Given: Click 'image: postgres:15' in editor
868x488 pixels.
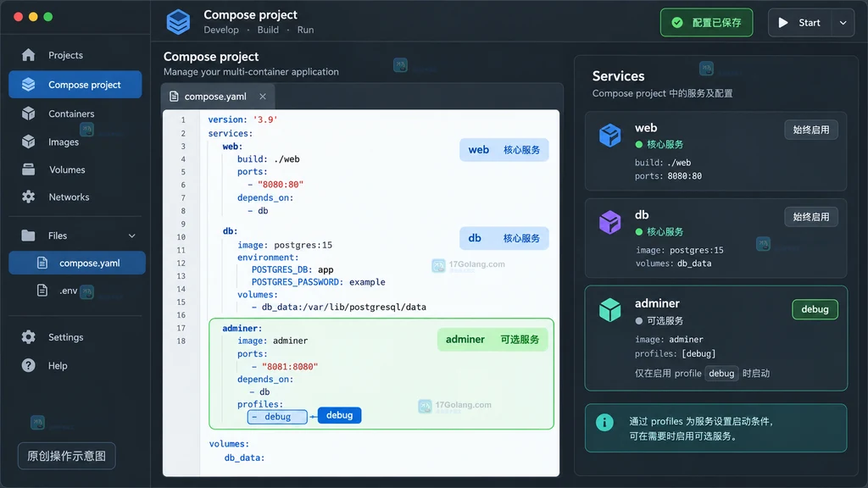Looking at the screenshot, I should 285,245.
